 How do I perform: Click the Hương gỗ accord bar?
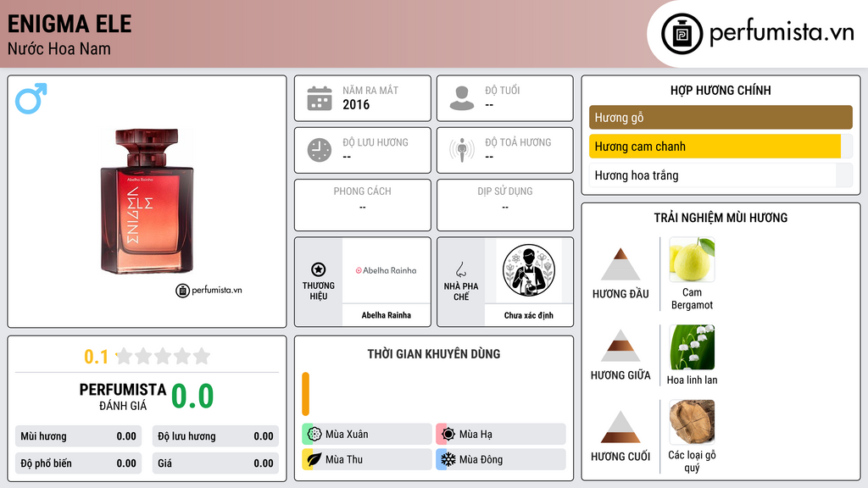pos(721,117)
